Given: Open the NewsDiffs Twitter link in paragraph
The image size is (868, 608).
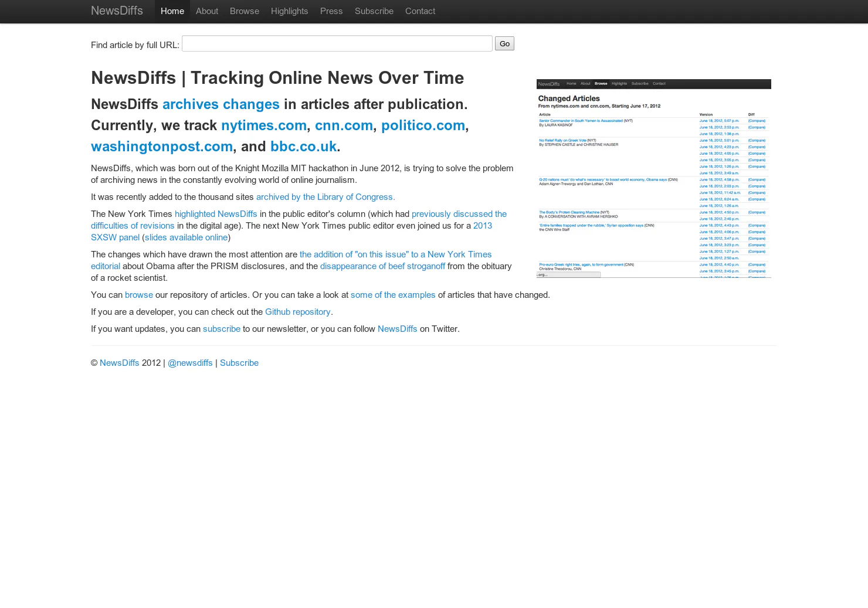Looking at the screenshot, I should click(398, 329).
